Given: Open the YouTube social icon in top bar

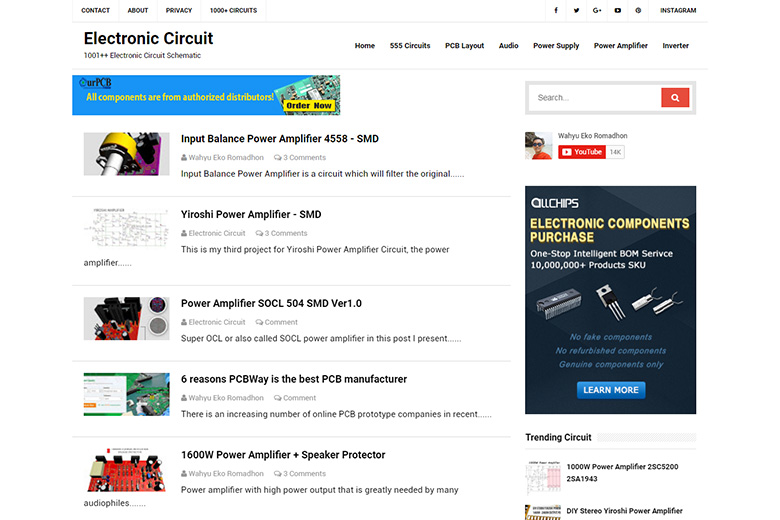Looking at the screenshot, I should [617, 10].
